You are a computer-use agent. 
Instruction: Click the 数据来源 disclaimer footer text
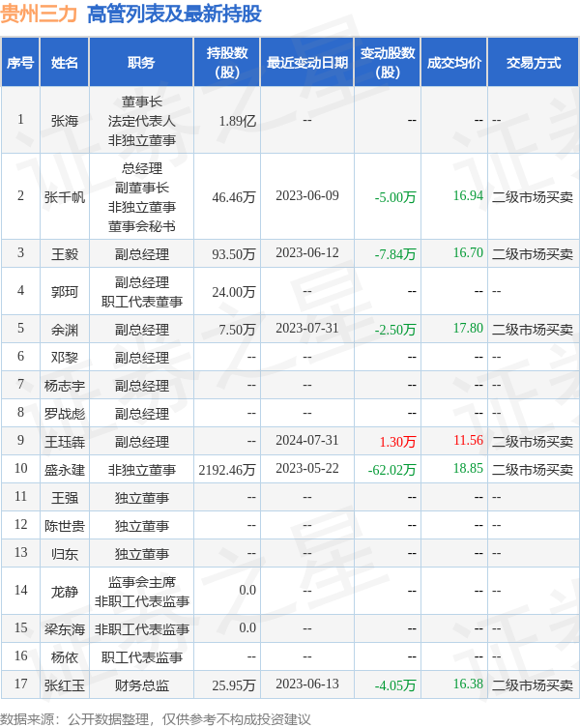155,719
